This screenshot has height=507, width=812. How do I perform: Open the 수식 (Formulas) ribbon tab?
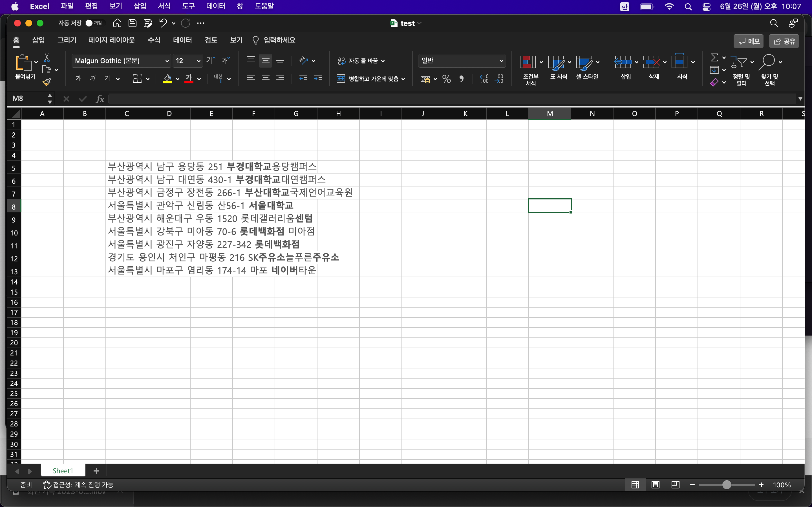tap(154, 40)
